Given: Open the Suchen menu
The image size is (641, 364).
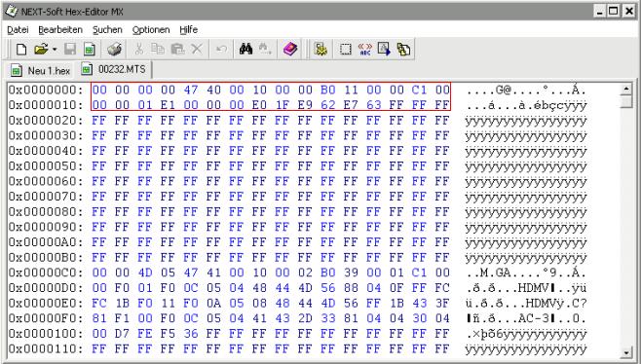Looking at the screenshot, I should [x=107, y=30].
